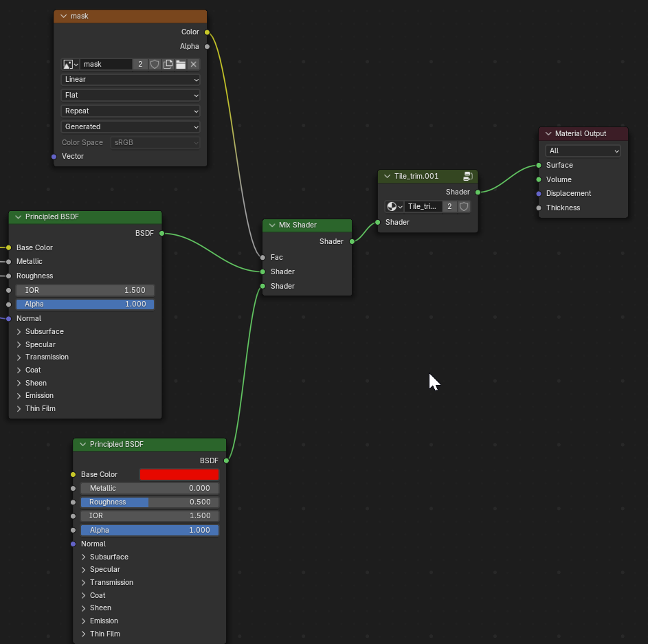Click the Tile_tri... node group name field
Viewport: 648px width, 644px height.
pyautogui.click(x=423, y=207)
